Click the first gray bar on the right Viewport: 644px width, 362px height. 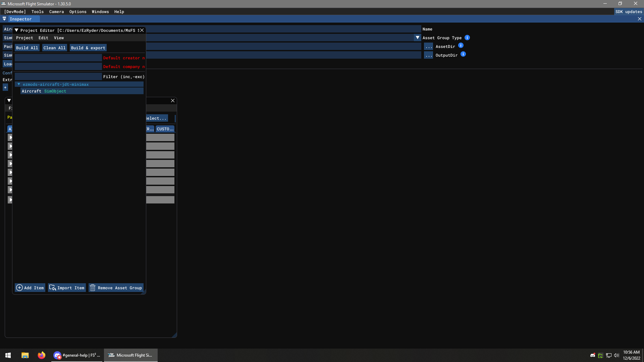(x=160, y=137)
